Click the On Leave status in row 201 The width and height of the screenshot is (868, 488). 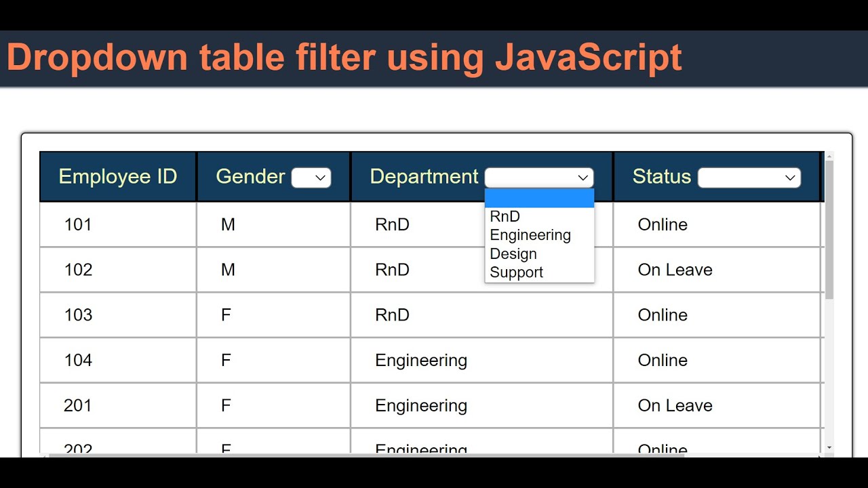717,405
